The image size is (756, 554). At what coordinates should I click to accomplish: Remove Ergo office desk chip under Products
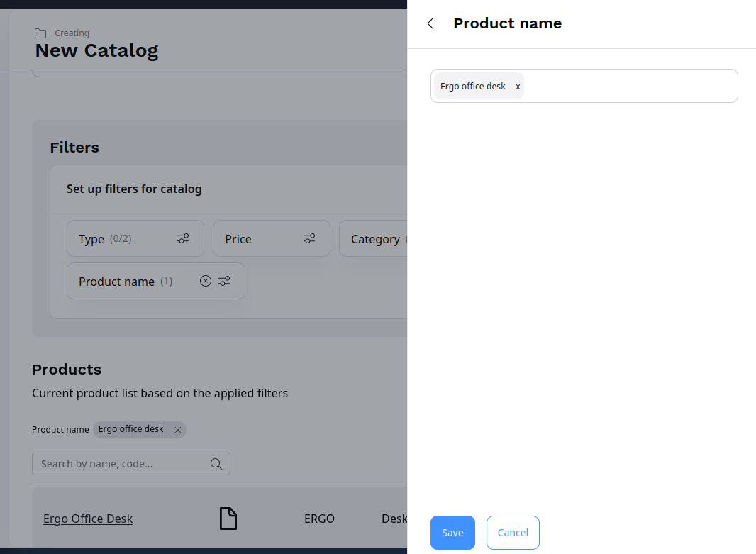177,429
